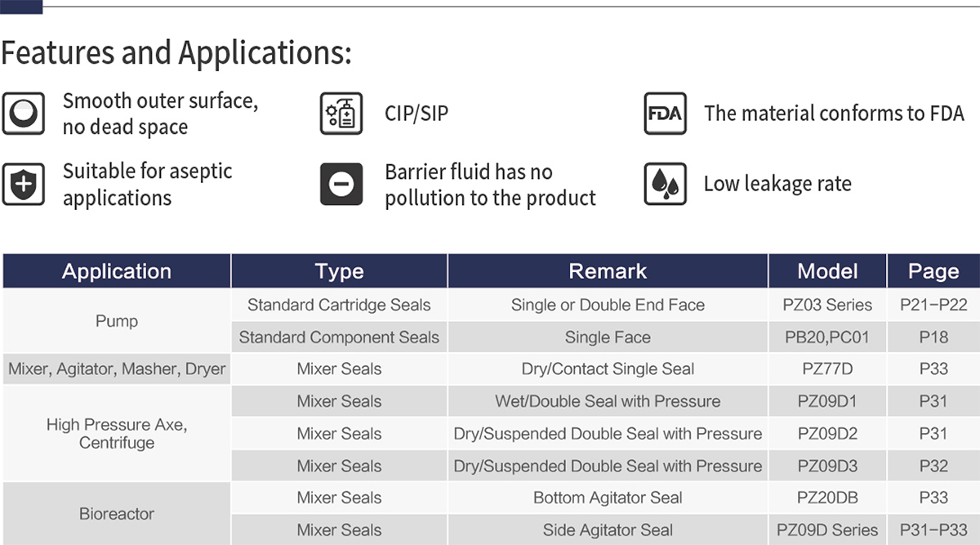Select the Pump application cell
The width and height of the screenshot is (980, 545).
[x=117, y=321]
